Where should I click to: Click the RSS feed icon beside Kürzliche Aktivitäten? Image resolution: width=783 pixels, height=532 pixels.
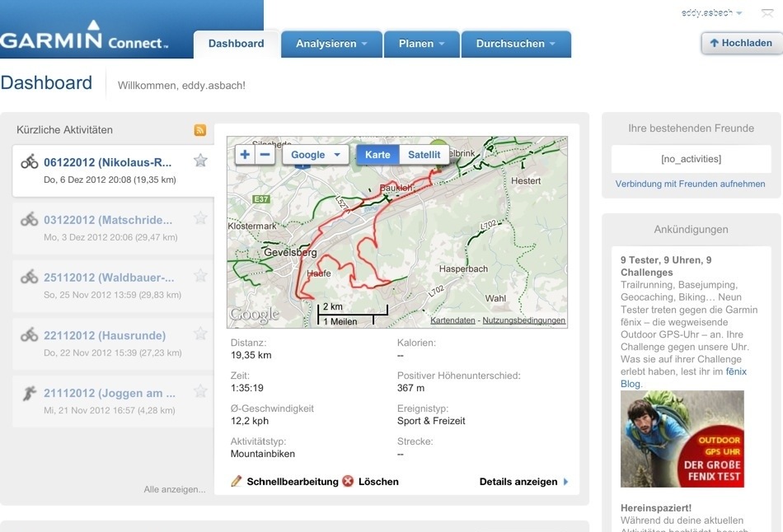pyautogui.click(x=200, y=130)
